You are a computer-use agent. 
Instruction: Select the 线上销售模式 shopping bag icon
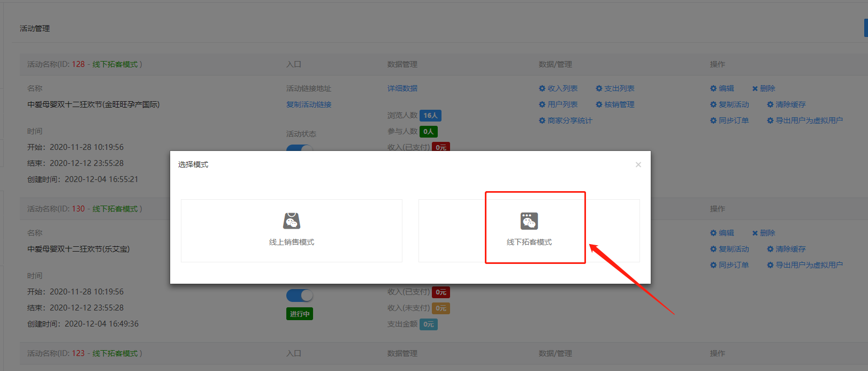(292, 221)
